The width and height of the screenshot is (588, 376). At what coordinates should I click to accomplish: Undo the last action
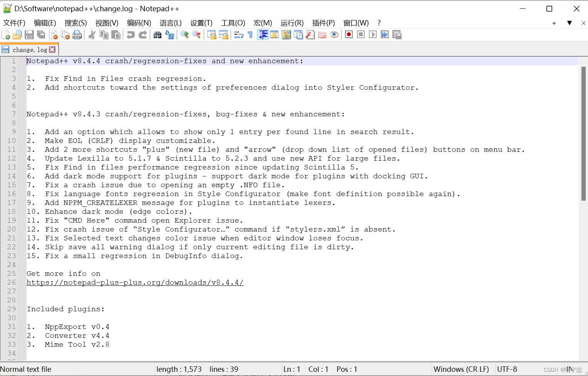click(131, 35)
